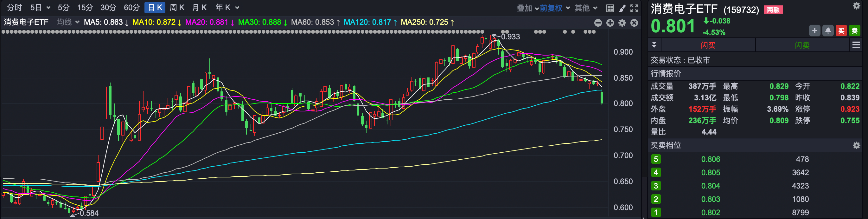The image size is (868, 219).
Task: Click the 0.584 low price marker
Action: pos(89,213)
